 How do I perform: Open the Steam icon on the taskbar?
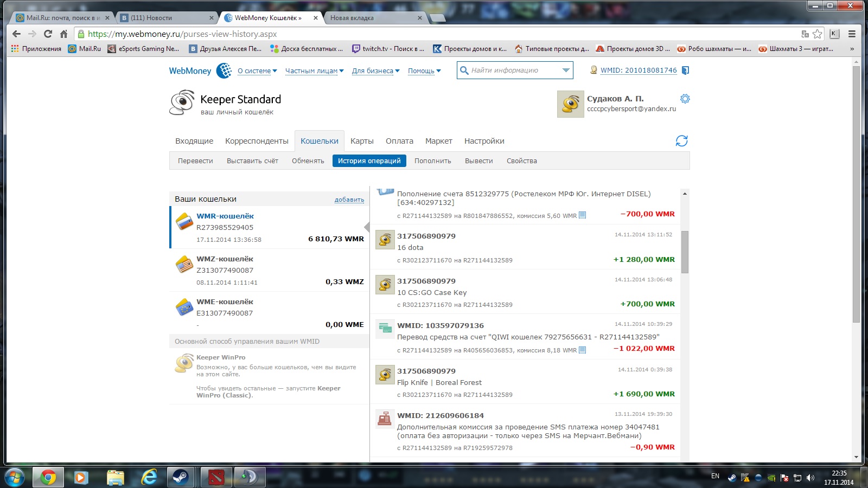pos(180,477)
